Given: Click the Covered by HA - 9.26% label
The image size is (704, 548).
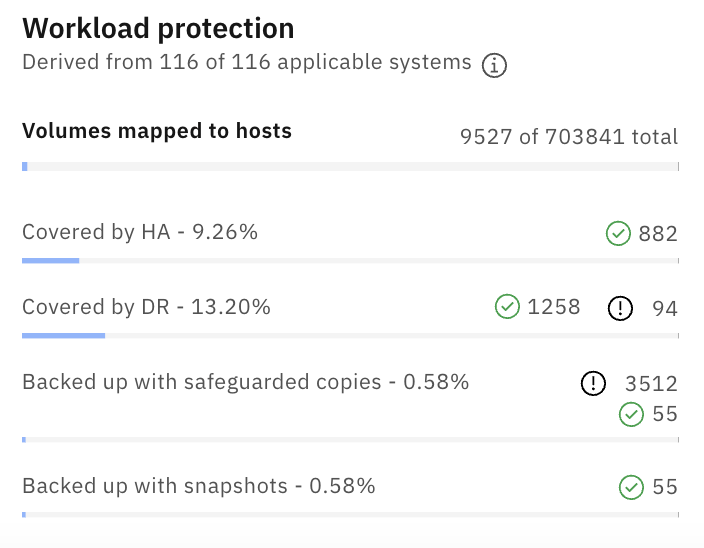Looking at the screenshot, I should [140, 232].
